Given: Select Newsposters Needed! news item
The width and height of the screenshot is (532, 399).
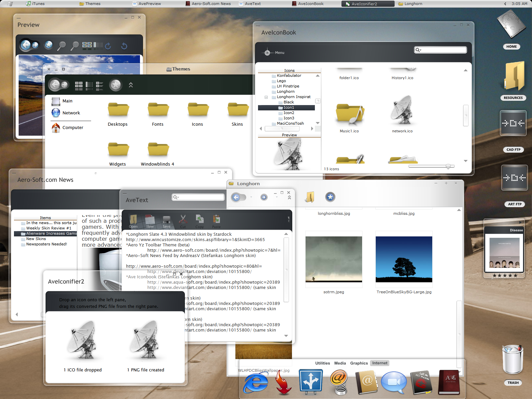Looking at the screenshot, I should [x=47, y=244].
